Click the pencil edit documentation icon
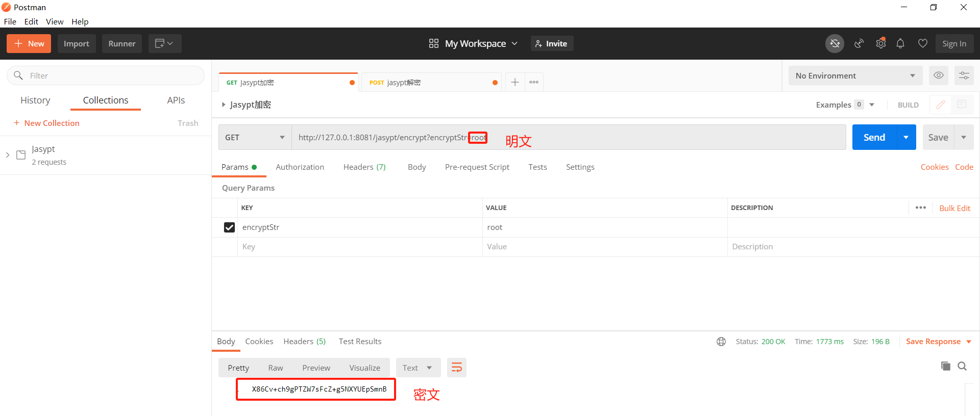The height and width of the screenshot is (416, 980). click(941, 105)
